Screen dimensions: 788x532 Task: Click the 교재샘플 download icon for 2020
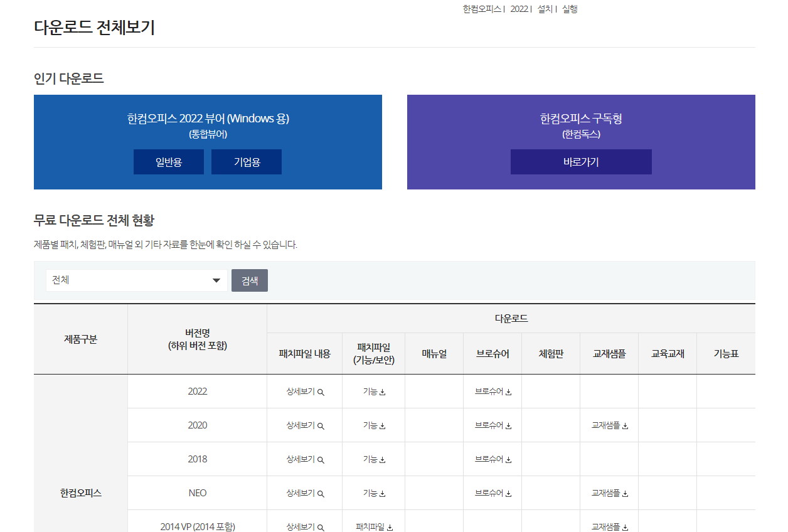(x=626, y=426)
